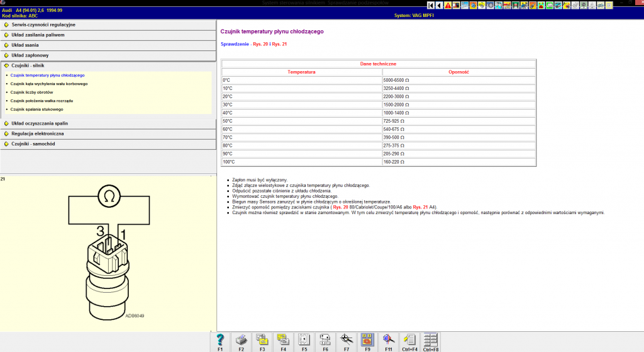Click the Temperatura column header
Screen dimensions: 644x352
(301, 72)
